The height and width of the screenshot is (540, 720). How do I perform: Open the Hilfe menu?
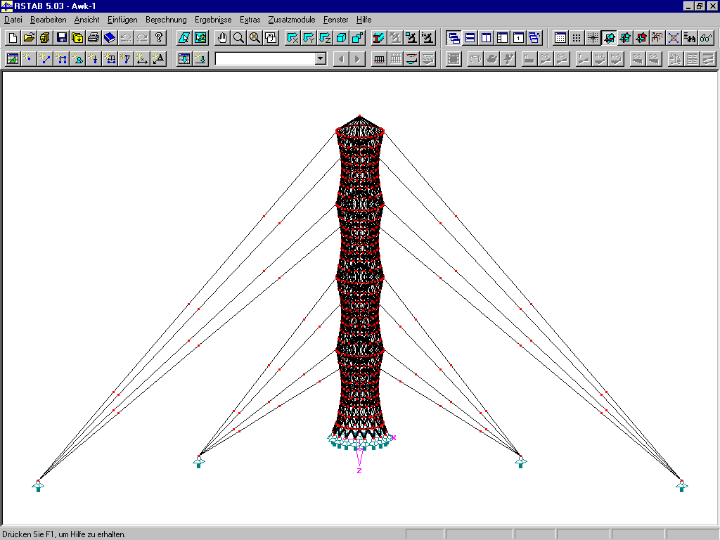coord(364,20)
